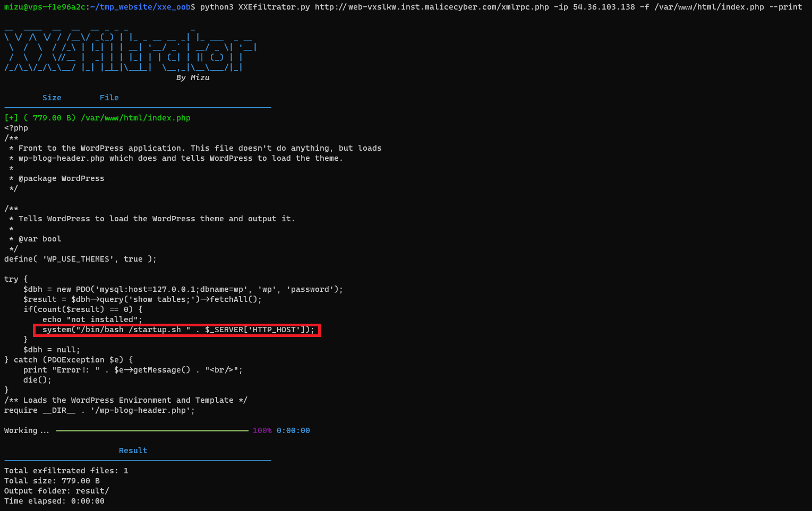Click the 'try {' line
812x511 pixels.
tap(16, 279)
